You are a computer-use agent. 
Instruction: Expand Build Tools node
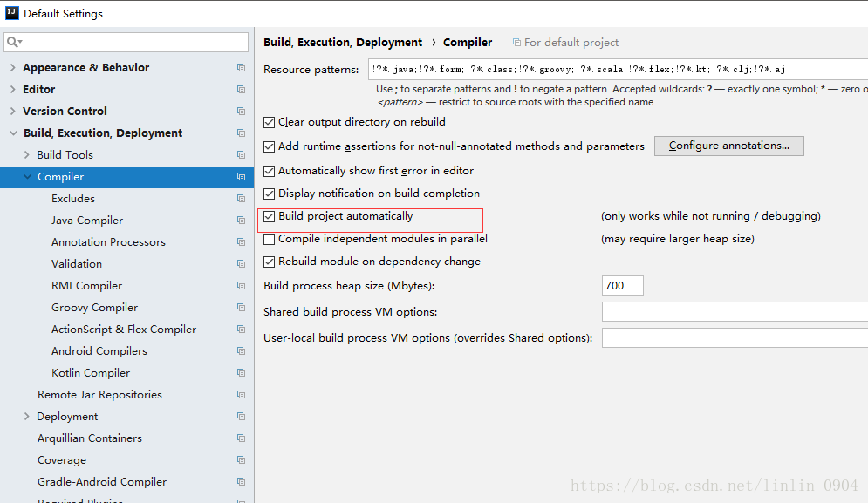click(26, 155)
